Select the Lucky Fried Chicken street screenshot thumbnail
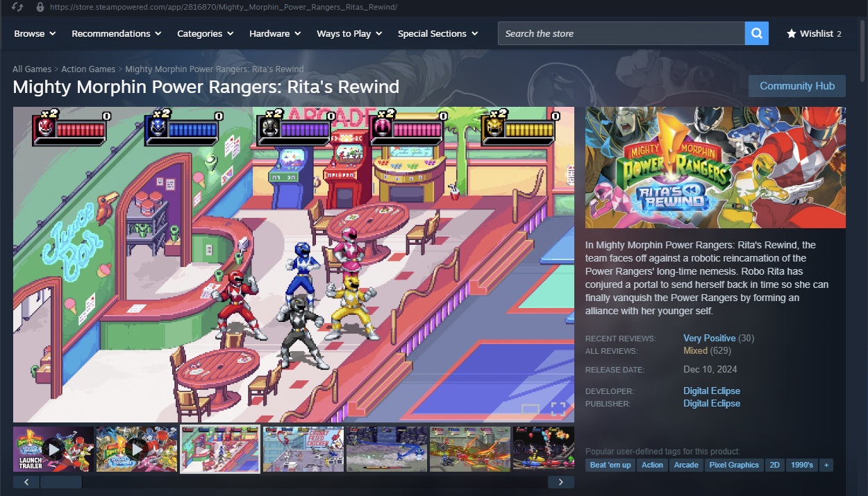This screenshot has width=868, height=496. pyautogui.click(x=303, y=450)
